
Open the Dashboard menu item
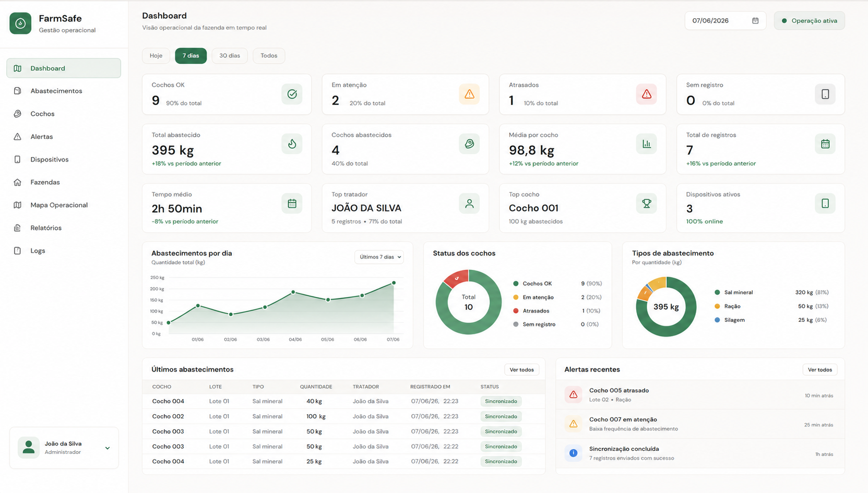(x=64, y=68)
